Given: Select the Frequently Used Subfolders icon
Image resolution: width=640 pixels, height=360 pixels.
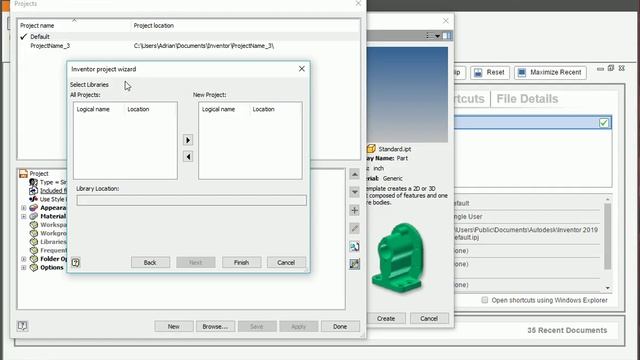Looking at the screenshot, I should 33,250.
